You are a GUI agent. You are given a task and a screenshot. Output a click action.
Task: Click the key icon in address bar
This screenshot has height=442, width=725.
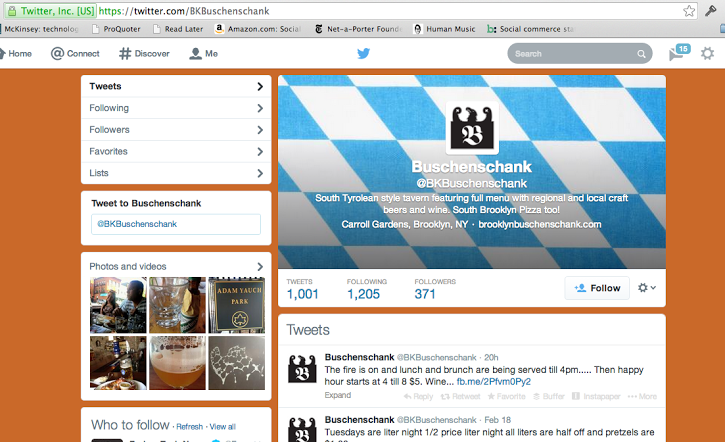point(711,11)
